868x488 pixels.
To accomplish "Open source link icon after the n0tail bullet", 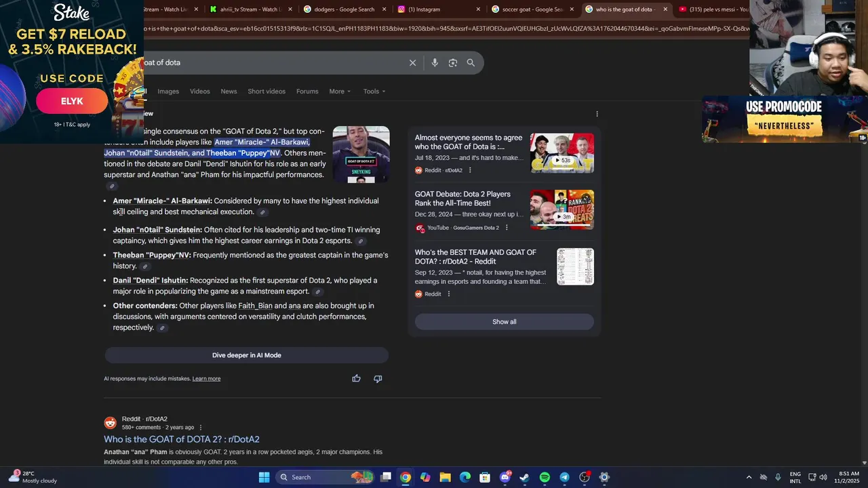I will tap(361, 241).
